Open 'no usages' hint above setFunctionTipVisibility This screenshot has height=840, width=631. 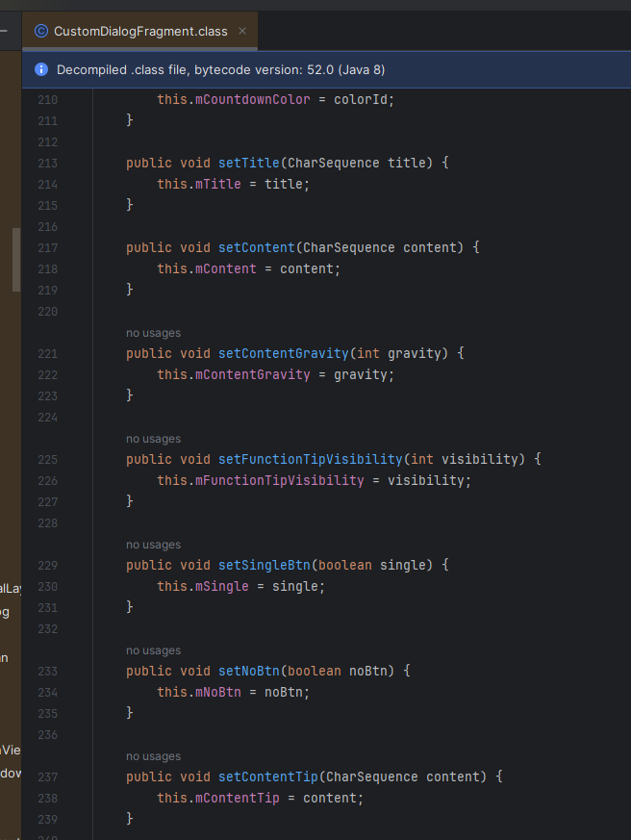pos(153,439)
